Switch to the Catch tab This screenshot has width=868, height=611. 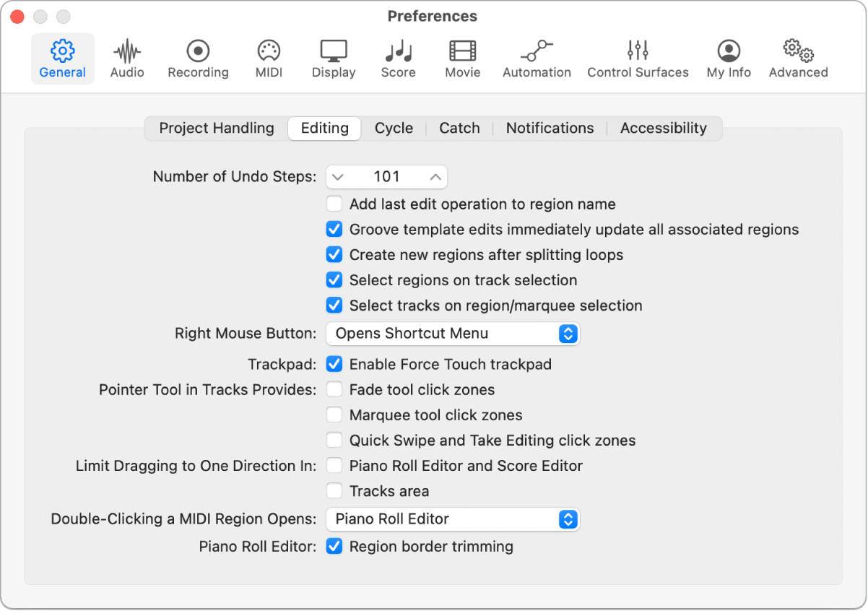pyautogui.click(x=459, y=128)
